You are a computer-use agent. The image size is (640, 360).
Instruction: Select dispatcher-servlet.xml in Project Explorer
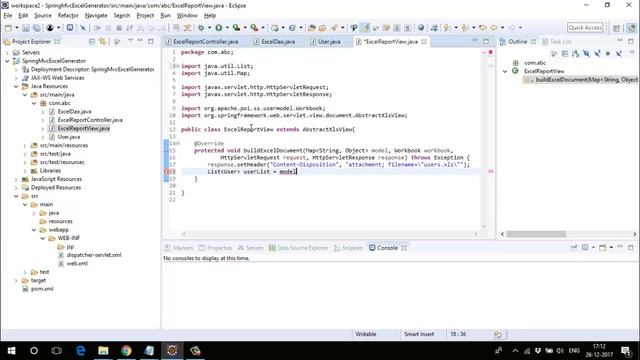(x=94, y=255)
